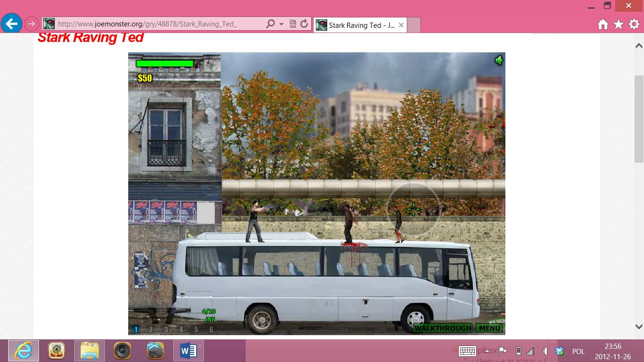This screenshot has height=362, width=644.
Task: Open the game MENU button
Action: click(489, 328)
